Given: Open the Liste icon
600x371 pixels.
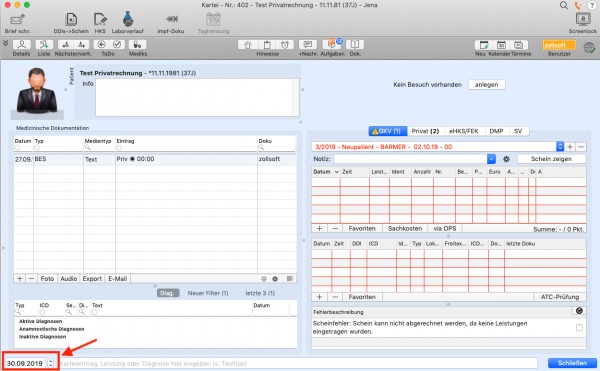Looking at the screenshot, I should pos(44,45).
